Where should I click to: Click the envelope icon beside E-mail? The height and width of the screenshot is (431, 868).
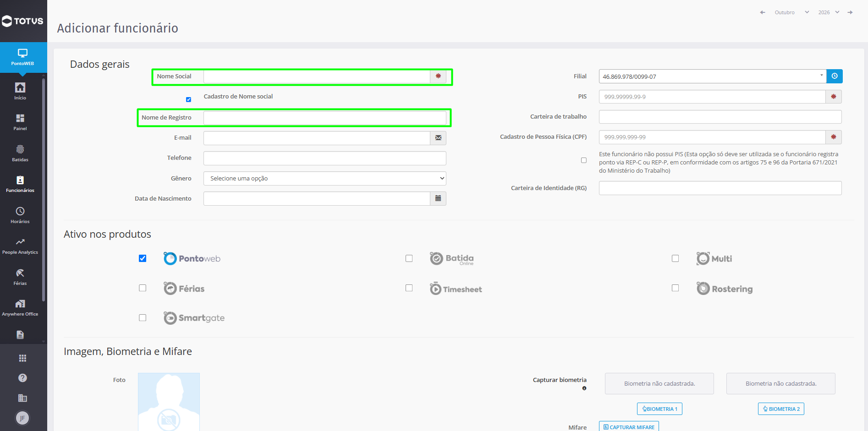(438, 138)
